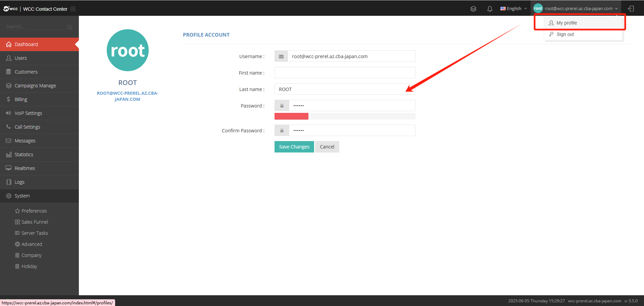Click the Sales Funnel grid icon
Viewport: 644px width, 306px height.
tap(17, 222)
